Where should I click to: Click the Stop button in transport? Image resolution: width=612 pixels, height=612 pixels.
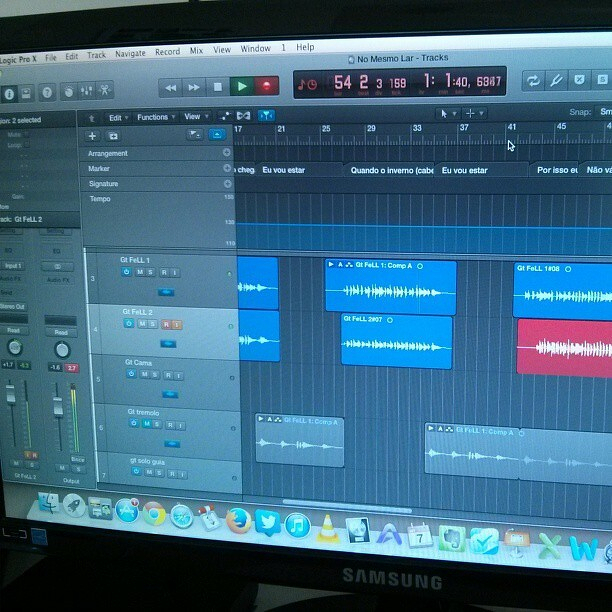(x=218, y=87)
